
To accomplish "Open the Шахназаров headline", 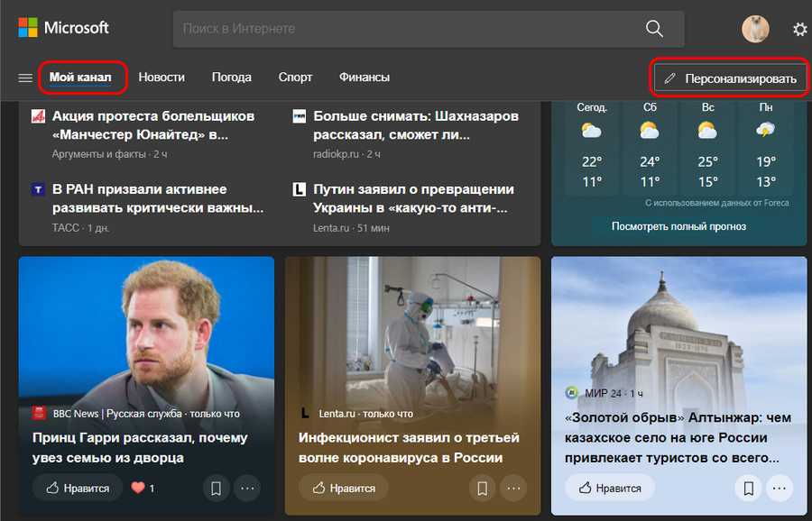I will [416, 125].
